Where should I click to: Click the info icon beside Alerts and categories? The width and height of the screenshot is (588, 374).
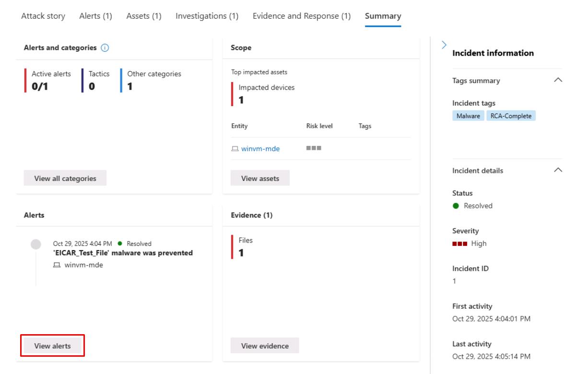coord(105,48)
